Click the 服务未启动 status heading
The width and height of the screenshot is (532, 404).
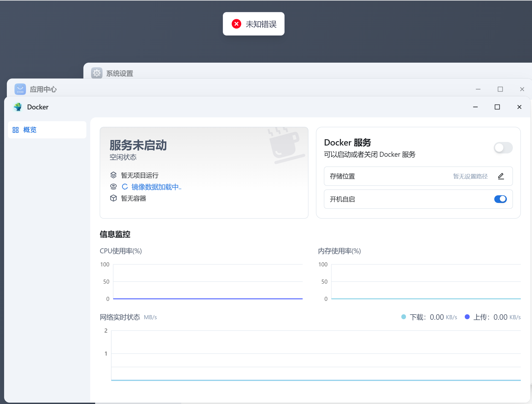(138, 145)
